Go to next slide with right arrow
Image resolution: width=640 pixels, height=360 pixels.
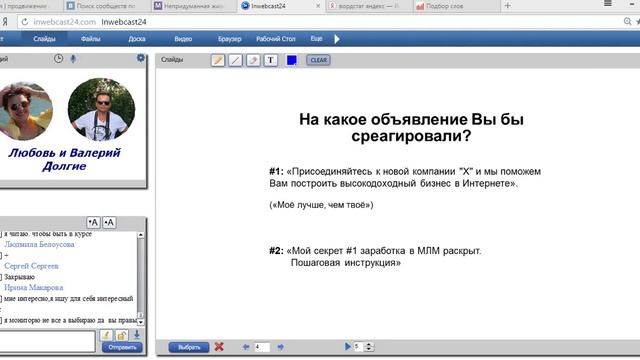pos(280,347)
